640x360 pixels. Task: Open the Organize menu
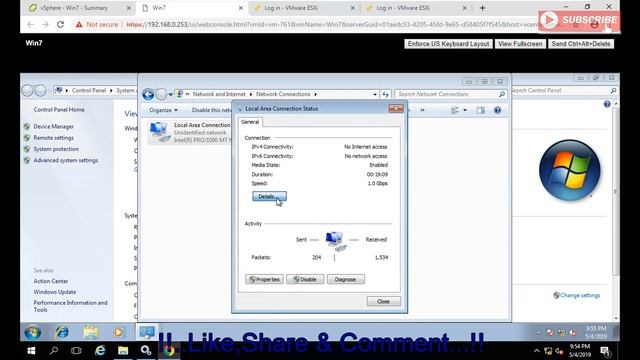coord(163,110)
